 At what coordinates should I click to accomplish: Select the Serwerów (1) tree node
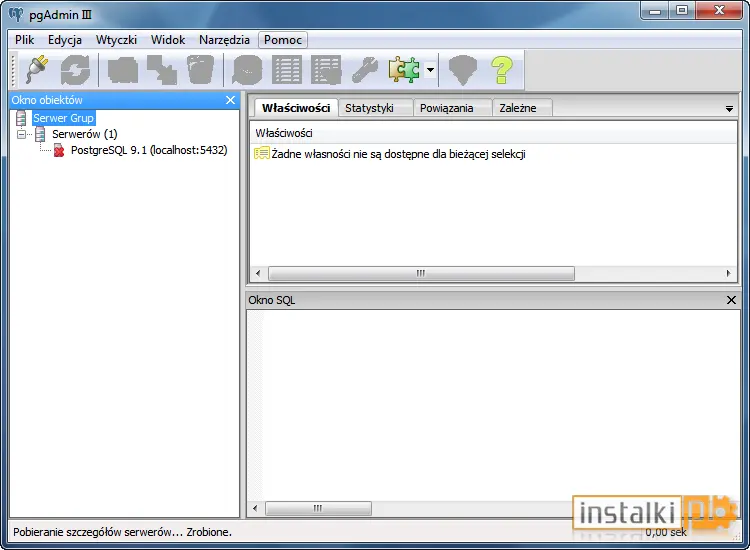[85, 134]
